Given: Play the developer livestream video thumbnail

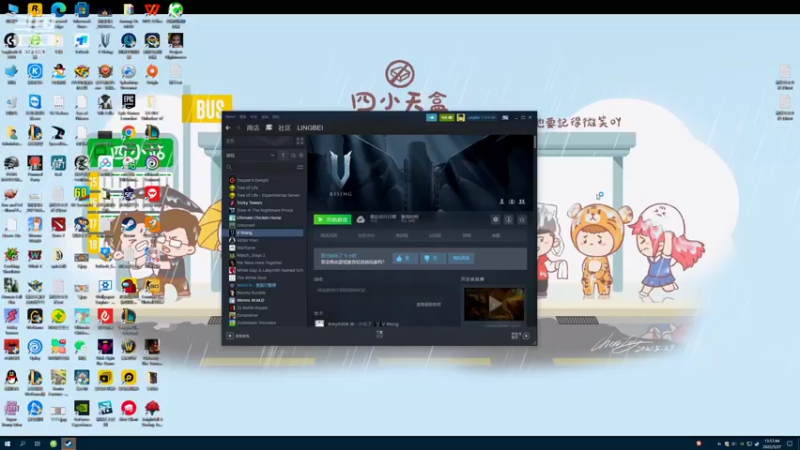Looking at the screenshot, I should coord(494,304).
